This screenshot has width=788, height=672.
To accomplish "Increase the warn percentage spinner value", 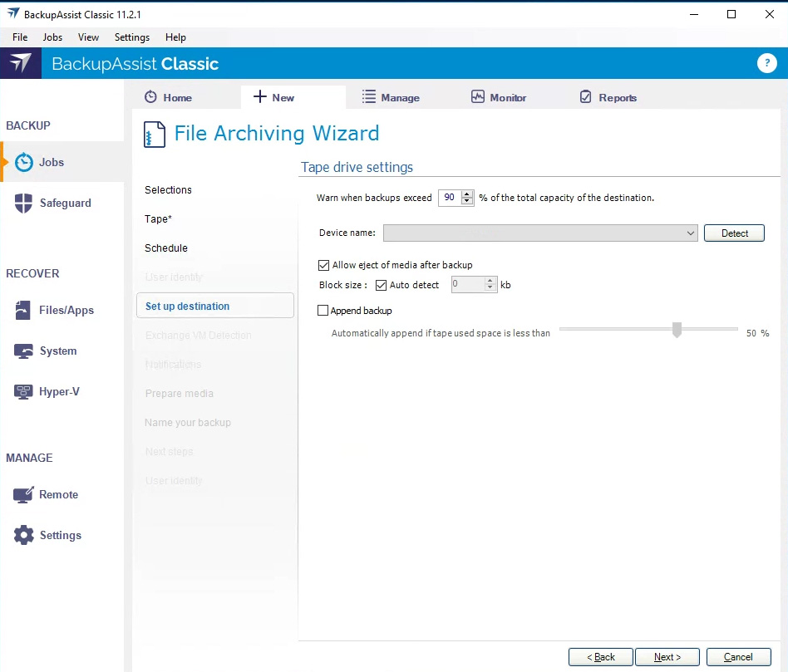I will pyautogui.click(x=467, y=194).
